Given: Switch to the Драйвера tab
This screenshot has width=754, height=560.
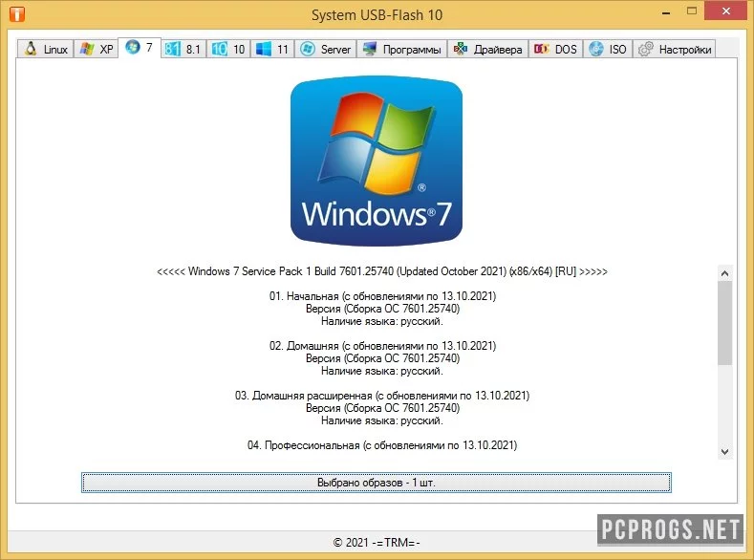Looking at the screenshot, I should (x=488, y=49).
